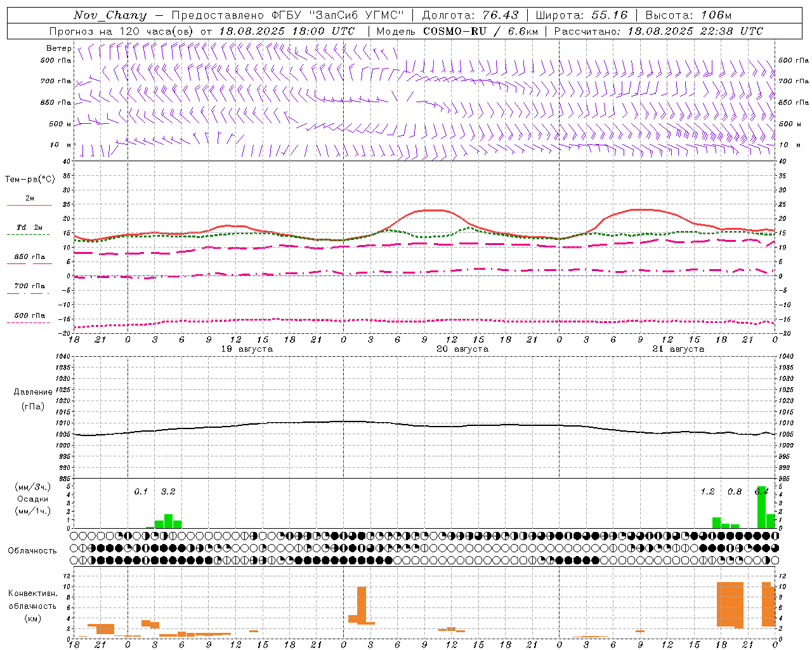Viewport: 812px width, 650px height.
Task: Click the 'Модель COSMO-RU / 6.6км' model text
Action: pos(457,31)
